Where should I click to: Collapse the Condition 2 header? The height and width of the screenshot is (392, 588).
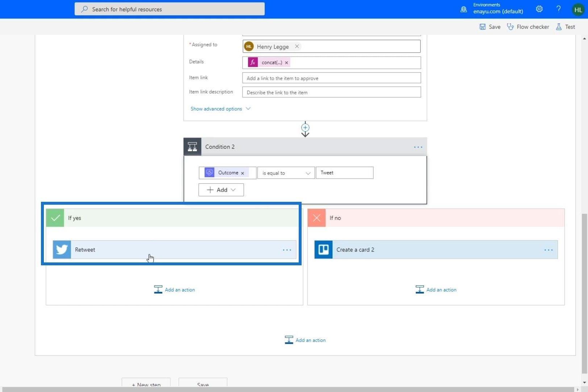[305, 147]
